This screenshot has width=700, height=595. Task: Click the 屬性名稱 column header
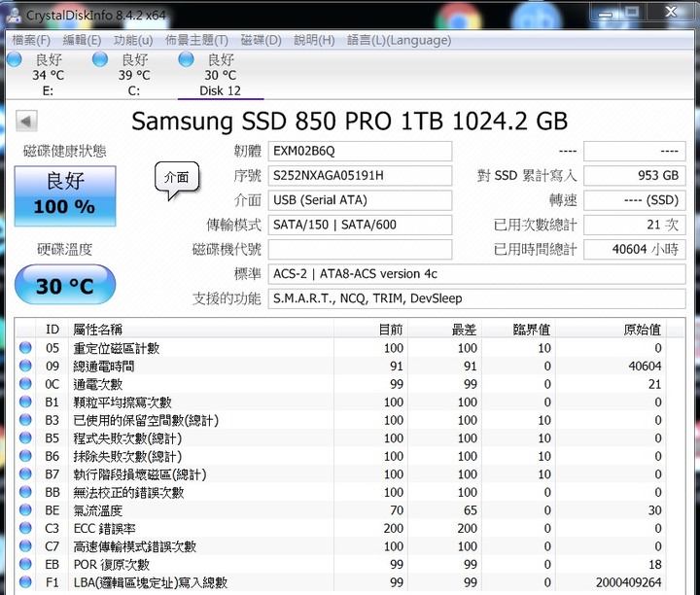201,330
